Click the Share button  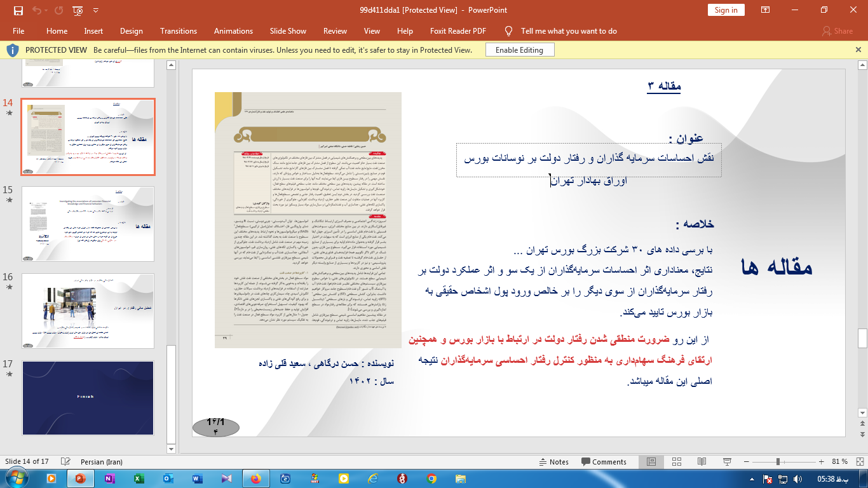click(x=837, y=31)
